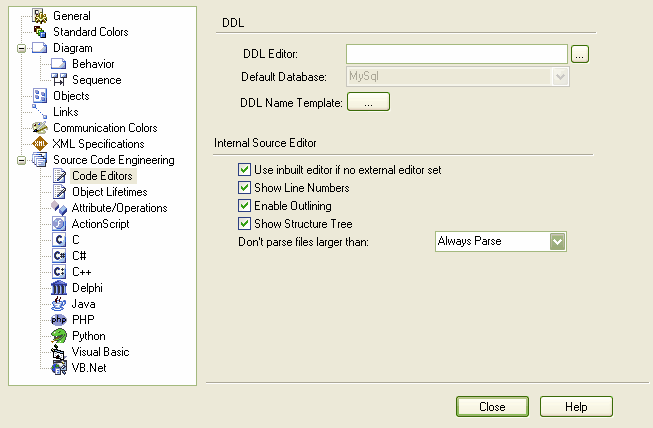The height and width of the screenshot is (428, 653).
Task: Select the Java label
Action: 83,304
